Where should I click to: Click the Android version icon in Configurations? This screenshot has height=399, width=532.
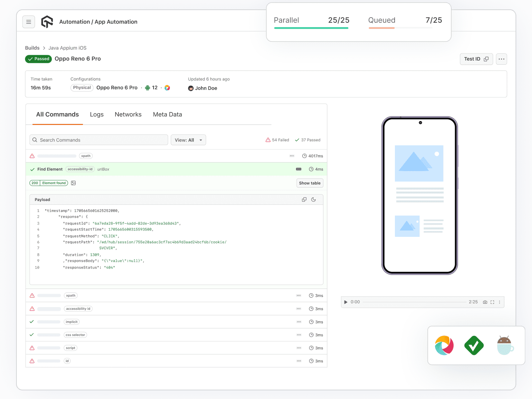click(x=148, y=87)
